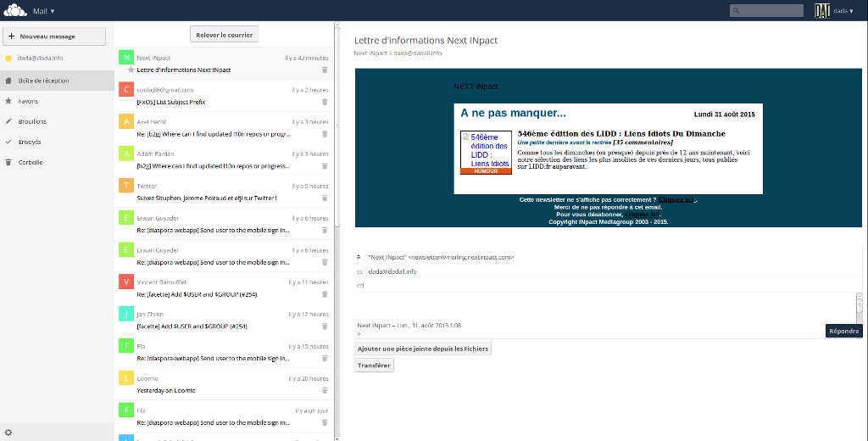Delete the Loomio message

pyautogui.click(x=325, y=391)
